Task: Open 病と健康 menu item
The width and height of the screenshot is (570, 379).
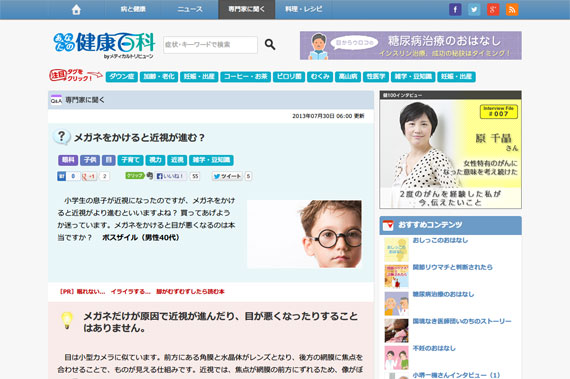Action: tap(133, 9)
